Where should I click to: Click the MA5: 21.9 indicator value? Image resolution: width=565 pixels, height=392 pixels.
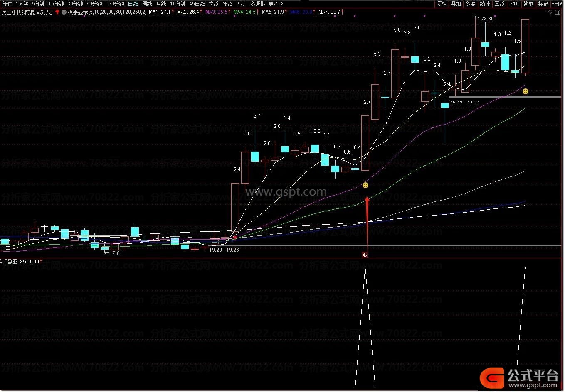click(273, 12)
